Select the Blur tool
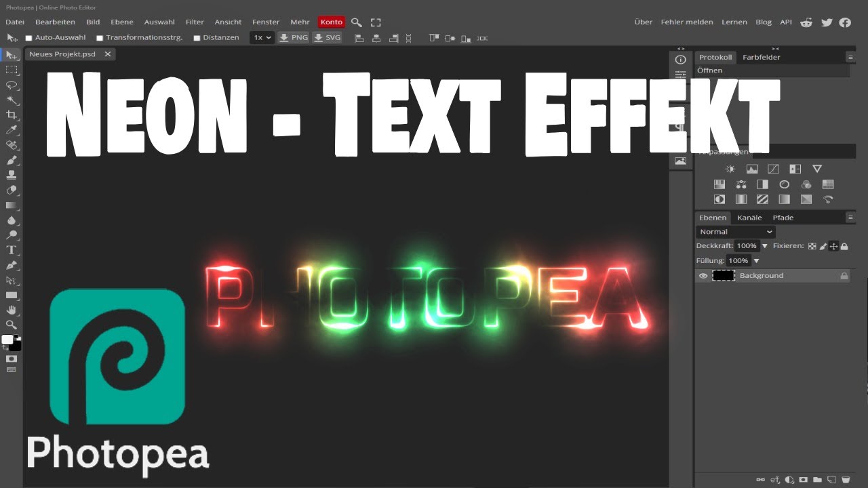The image size is (868, 488). pyautogui.click(x=12, y=220)
